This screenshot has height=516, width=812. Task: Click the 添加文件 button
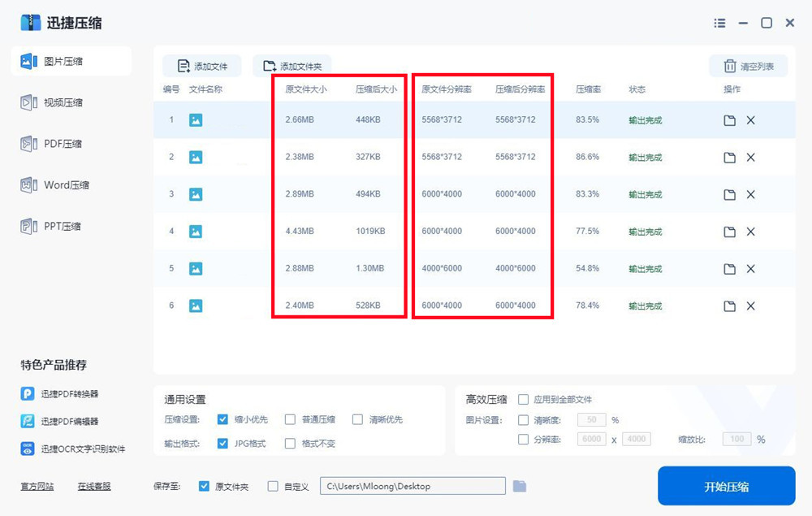click(202, 67)
